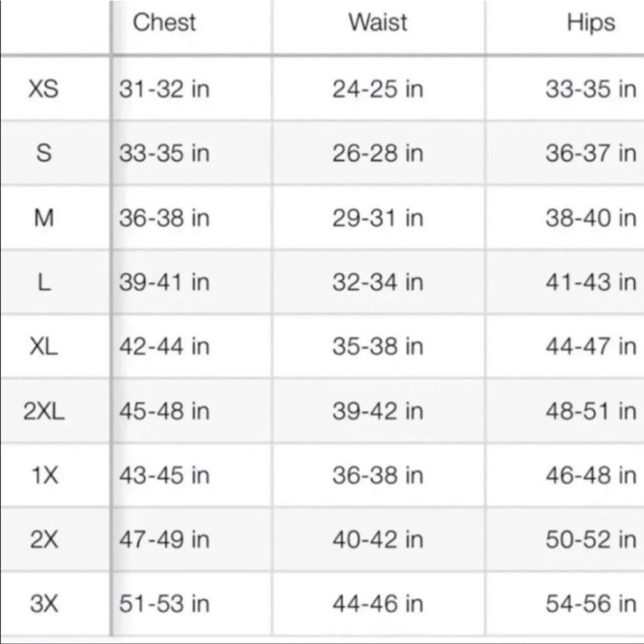Viewport: 644px width, 644px height.
Task: Click the Hips column header
Action: click(x=591, y=23)
